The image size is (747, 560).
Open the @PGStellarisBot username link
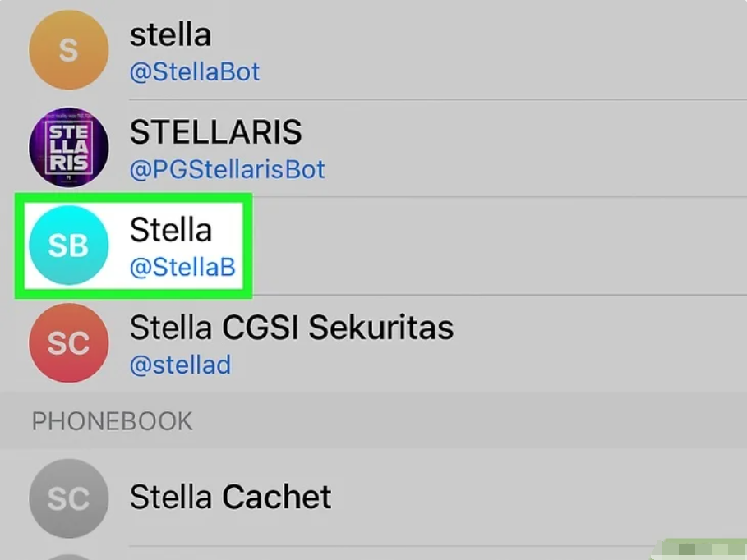coord(228,169)
